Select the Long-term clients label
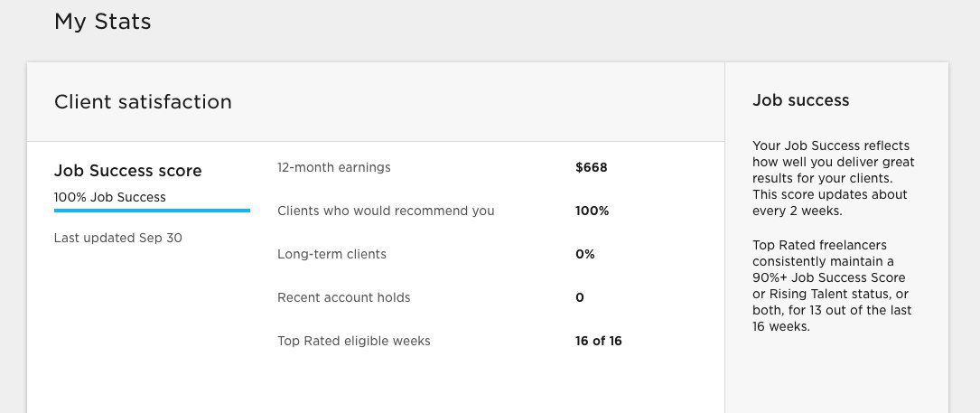 (331, 254)
